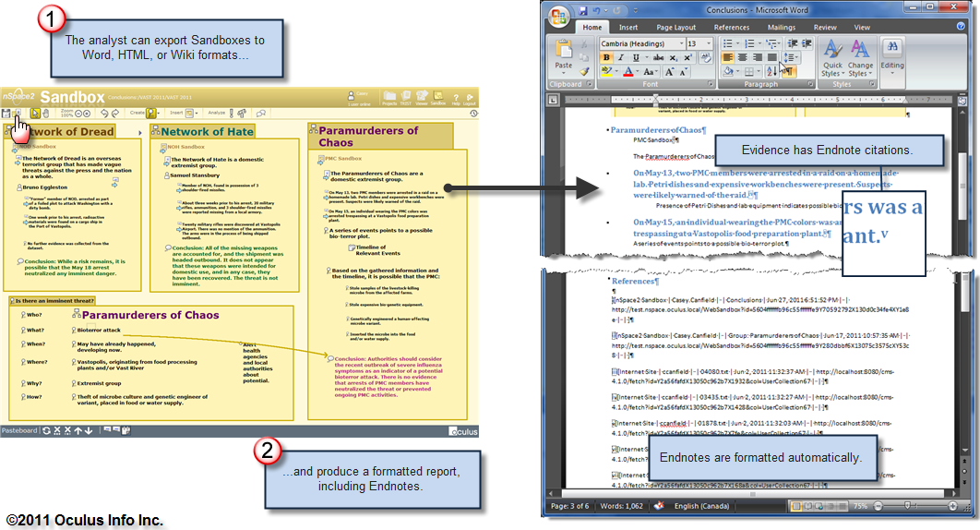
Task: Click the Office button in Word
Action: 559,17
